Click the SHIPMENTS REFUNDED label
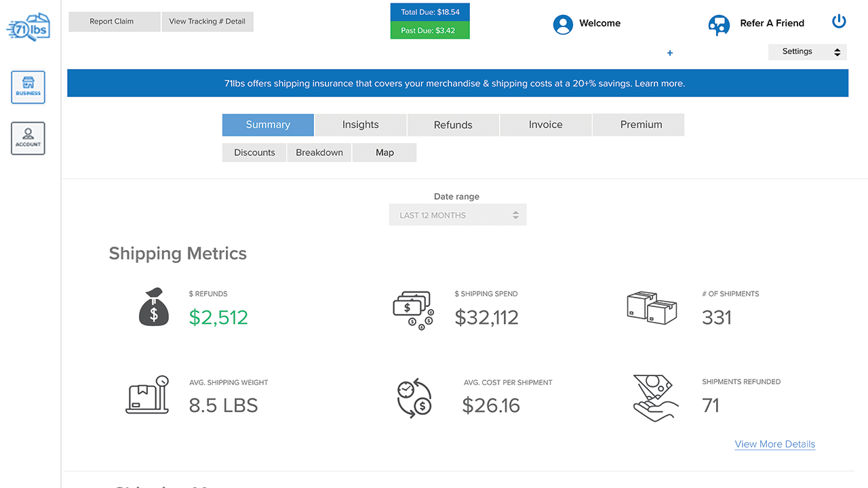 click(741, 382)
